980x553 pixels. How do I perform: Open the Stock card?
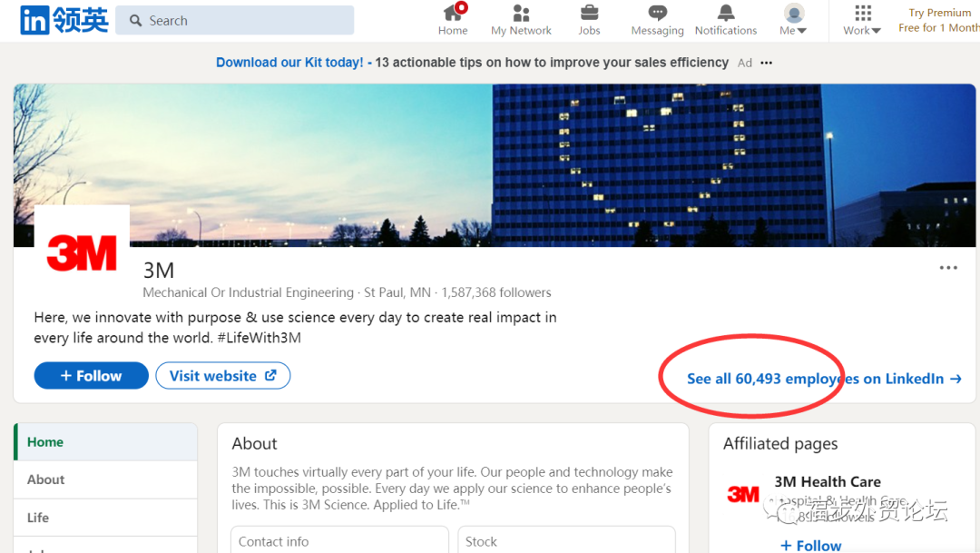[566, 540]
